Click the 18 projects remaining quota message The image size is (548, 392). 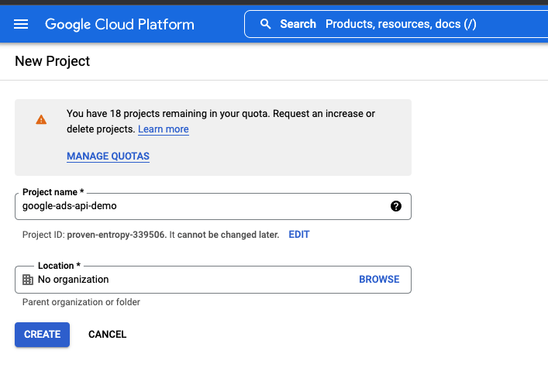(221, 121)
